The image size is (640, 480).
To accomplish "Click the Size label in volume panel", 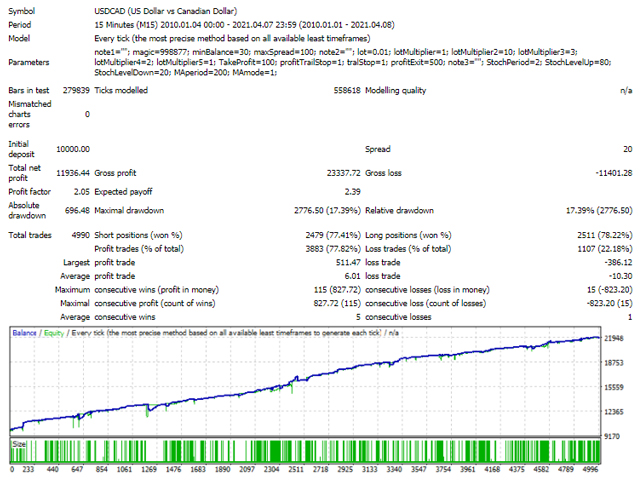I will click(x=19, y=442).
